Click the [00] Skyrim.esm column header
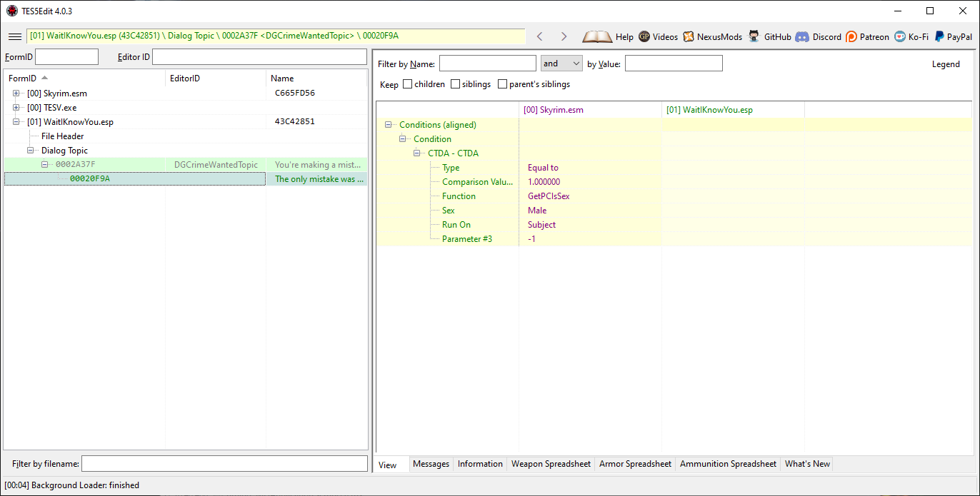The width and height of the screenshot is (980, 496). click(590, 110)
